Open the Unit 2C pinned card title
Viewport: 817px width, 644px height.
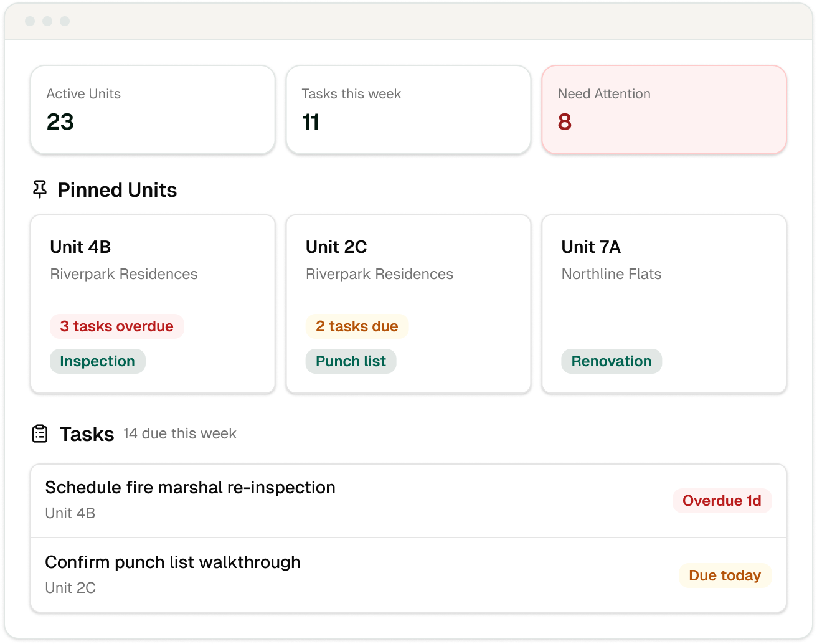click(x=336, y=247)
